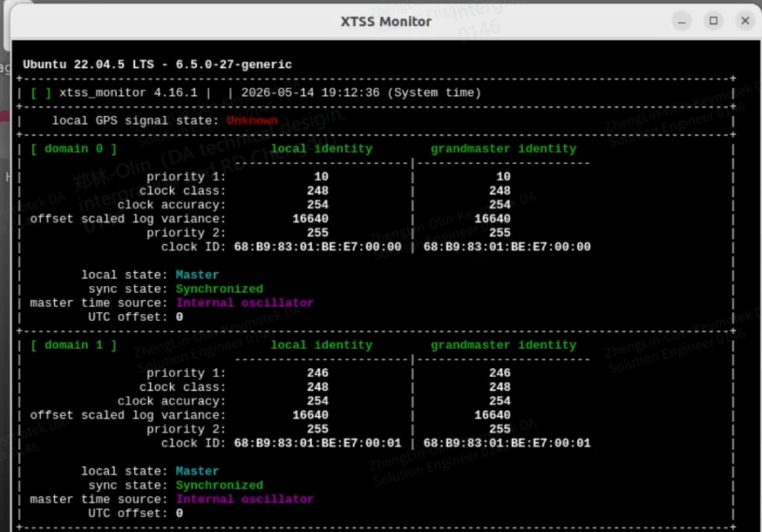Click the Ubuntu 22.04.5 LTS kernel header line
The image size is (762, 532).
(158, 65)
